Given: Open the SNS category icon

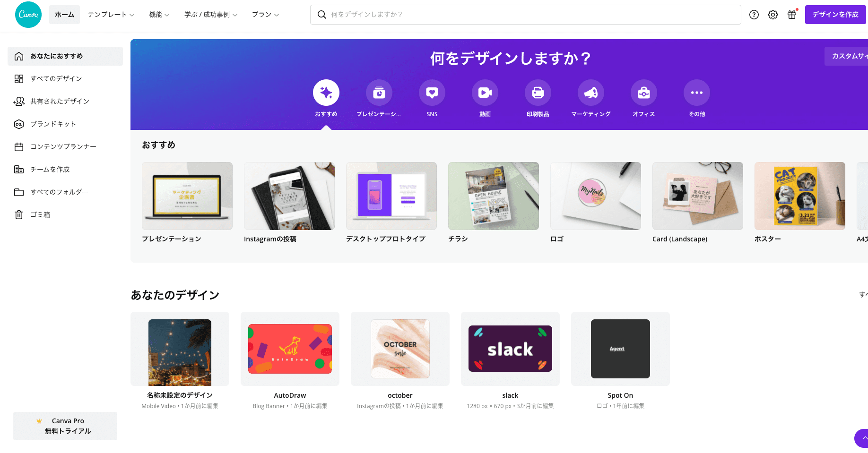Looking at the screenshot, I should 432,93.
